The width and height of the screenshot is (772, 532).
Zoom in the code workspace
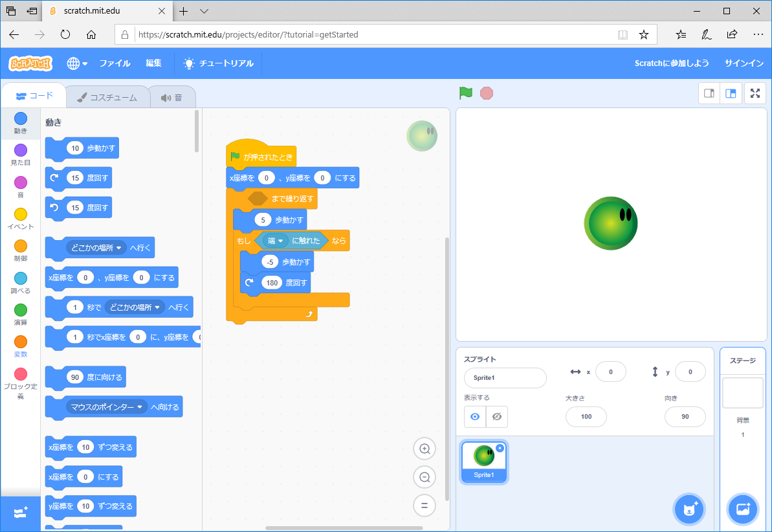pyautogui.click(x=425, y=449)
